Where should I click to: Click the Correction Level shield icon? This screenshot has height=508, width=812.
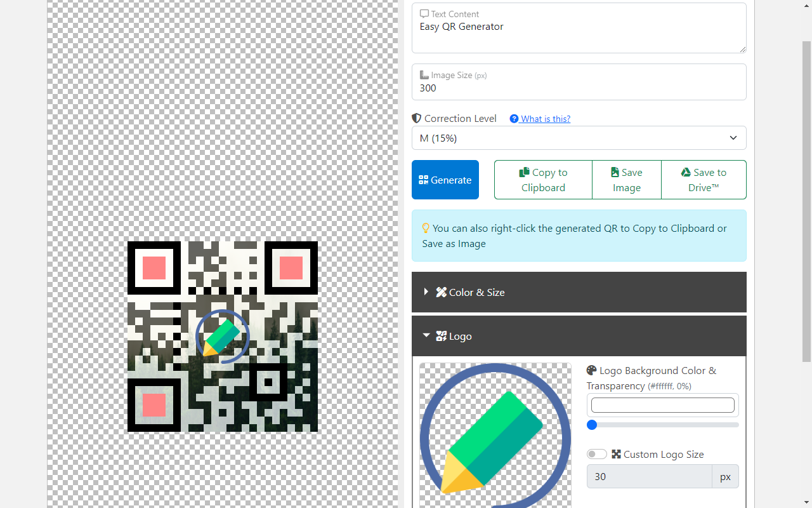pyautogui.click(x=417, y=118)
